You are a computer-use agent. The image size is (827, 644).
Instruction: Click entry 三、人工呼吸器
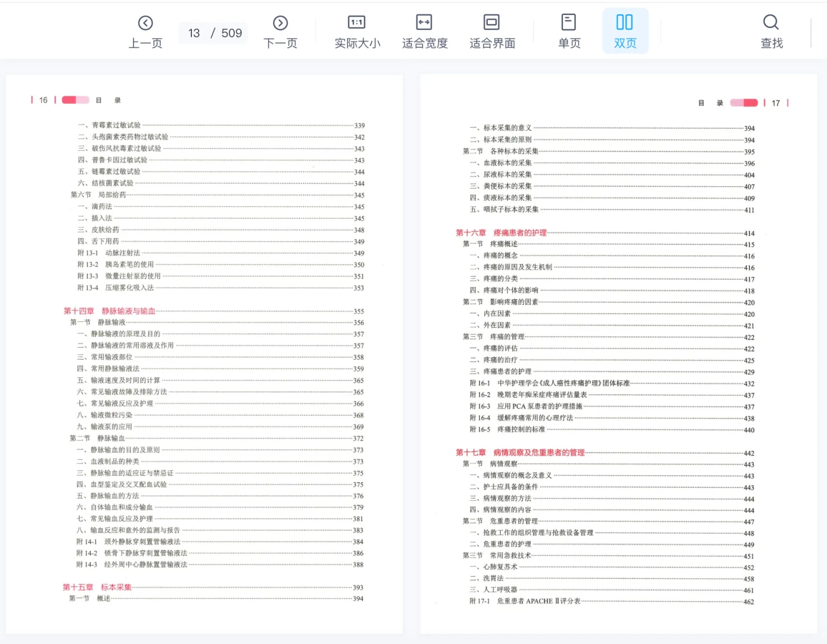[493, 590]
